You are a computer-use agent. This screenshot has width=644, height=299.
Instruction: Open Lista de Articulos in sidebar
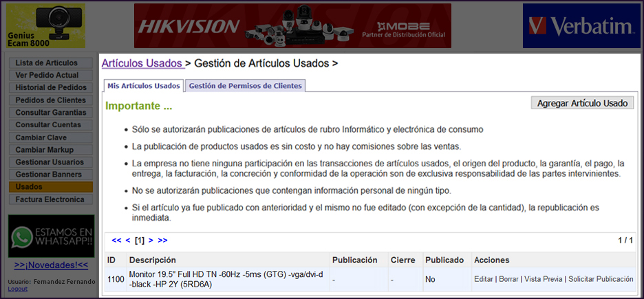coord(51,63)
